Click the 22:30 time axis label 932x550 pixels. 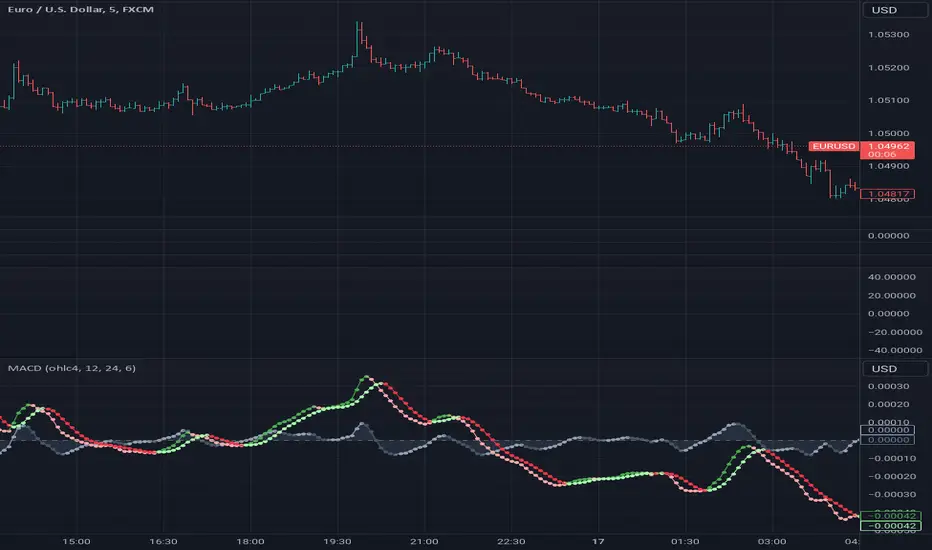(511, 541)
